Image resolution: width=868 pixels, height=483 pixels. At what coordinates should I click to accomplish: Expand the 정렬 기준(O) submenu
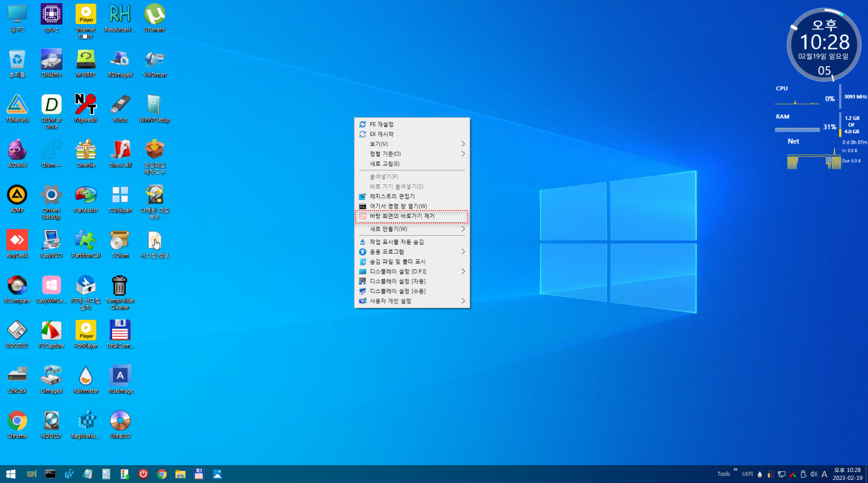point(412,154)
